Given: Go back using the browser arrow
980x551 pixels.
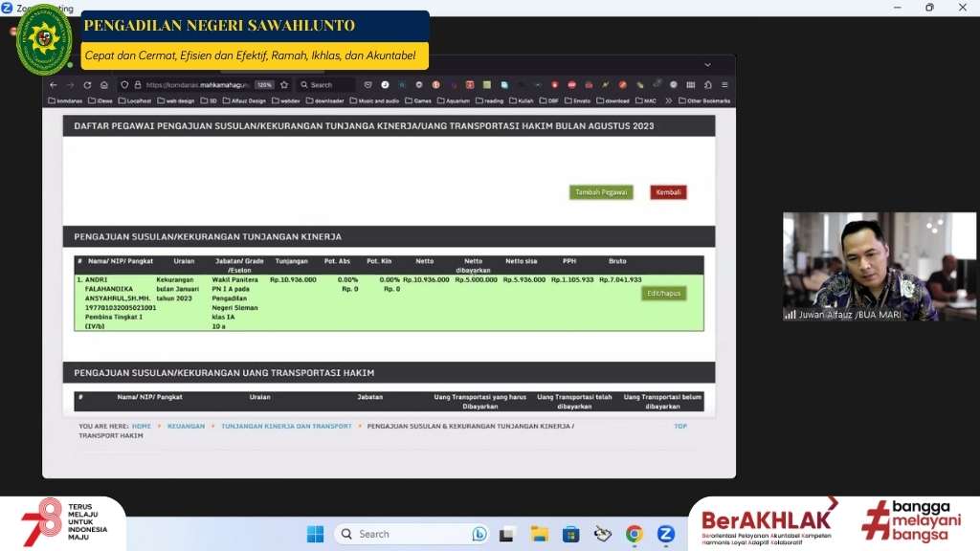Looking at the screenshot, I should click(x=54, y=85).
